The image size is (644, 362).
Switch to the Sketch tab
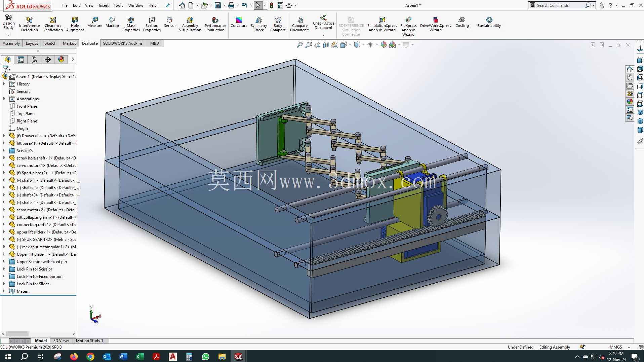50,43
